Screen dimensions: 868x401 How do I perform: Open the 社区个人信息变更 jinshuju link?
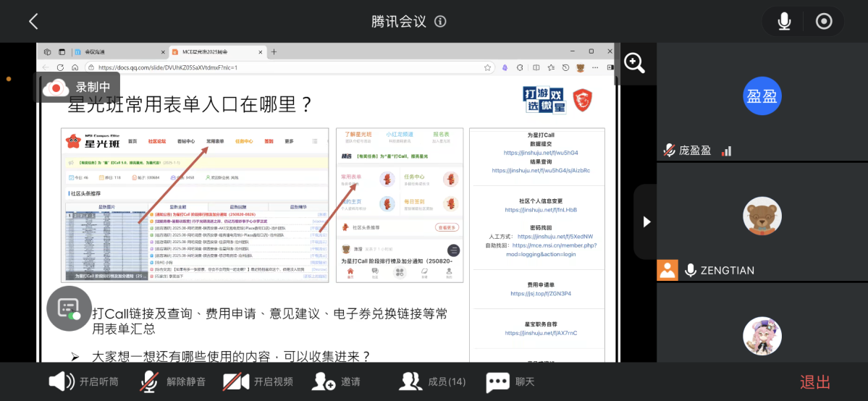tap(540, 210)
